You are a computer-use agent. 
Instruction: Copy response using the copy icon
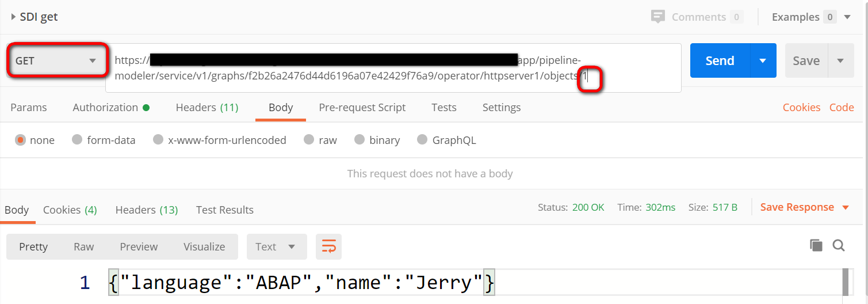point(816,246)
